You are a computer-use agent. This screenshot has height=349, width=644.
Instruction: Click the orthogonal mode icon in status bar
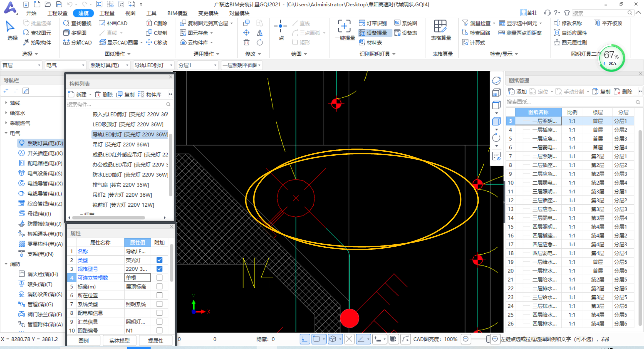304,339
